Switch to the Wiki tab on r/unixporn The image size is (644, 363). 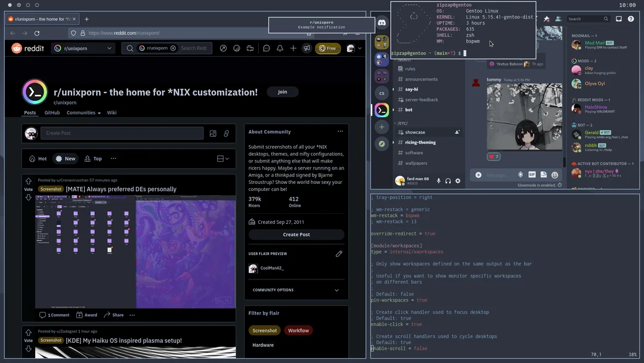point(112,112)
